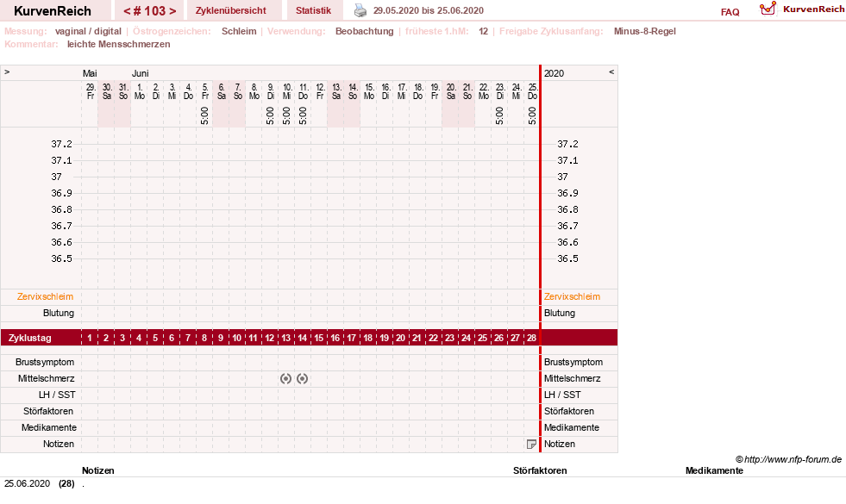This screenshot has width=846, height=504.
Task: Expand the chart with the left '>' arrow
Action: coord(7,72)
